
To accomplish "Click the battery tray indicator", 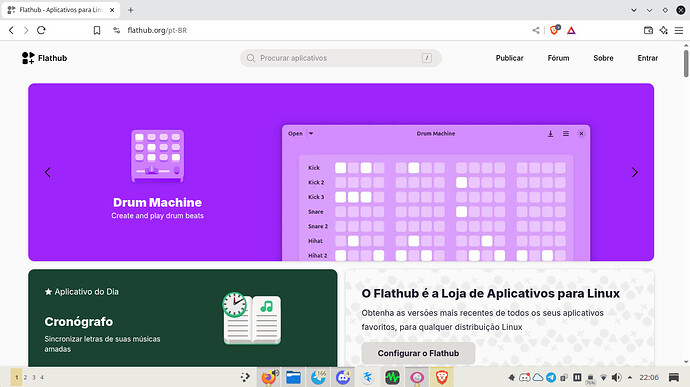I will tap(591, 378).
